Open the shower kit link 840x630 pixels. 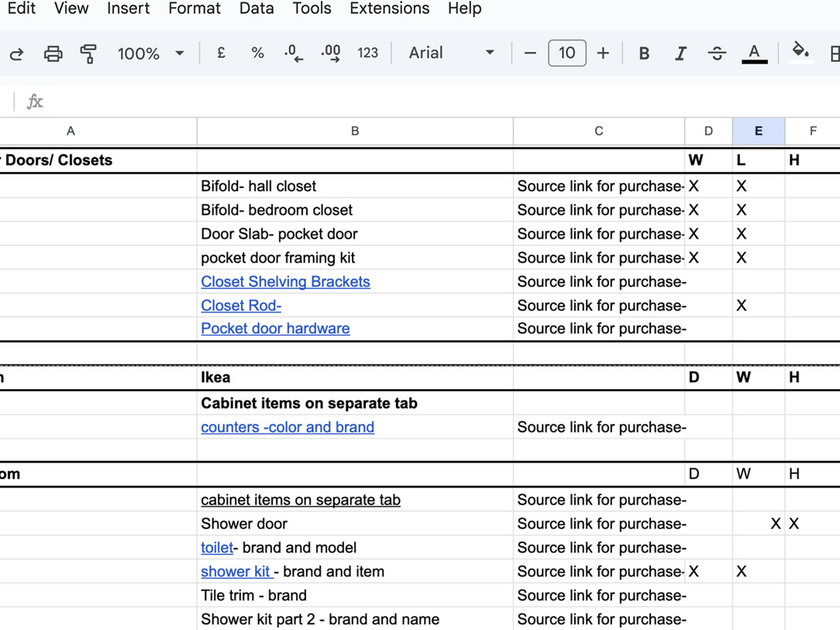[x=237, y=572]
